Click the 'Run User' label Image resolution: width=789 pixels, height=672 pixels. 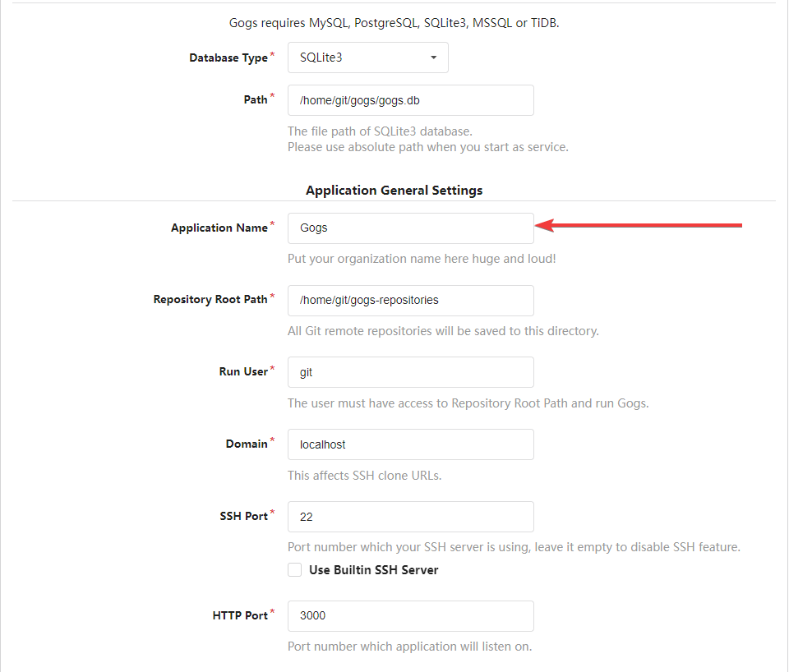(243, 371)
